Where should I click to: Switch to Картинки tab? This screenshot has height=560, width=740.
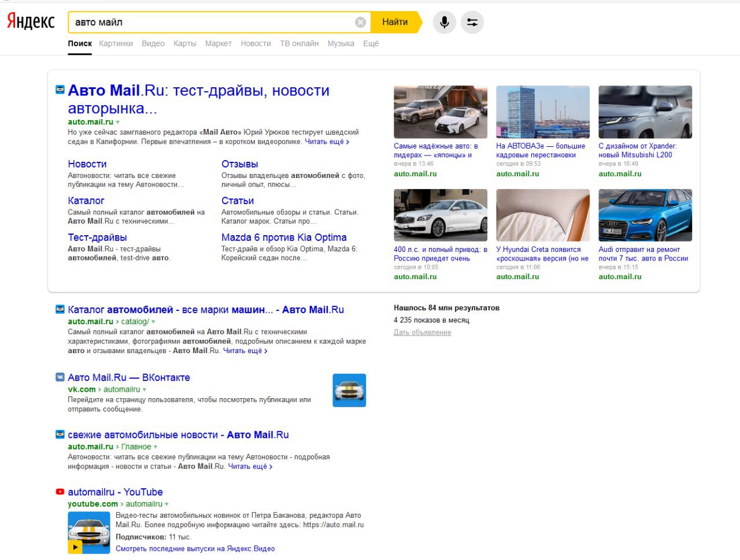tap(116, 43)
